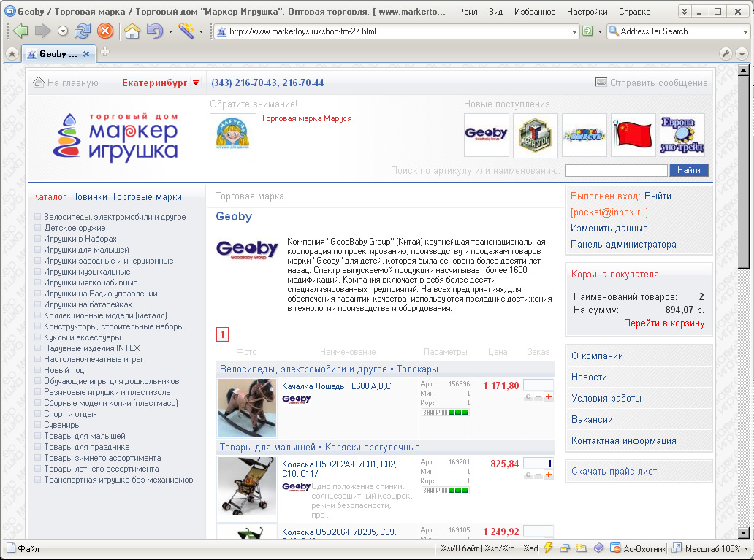The image size is (754, 560).
Task: Click the house icon next to На главную
Action: coord(39,83)
